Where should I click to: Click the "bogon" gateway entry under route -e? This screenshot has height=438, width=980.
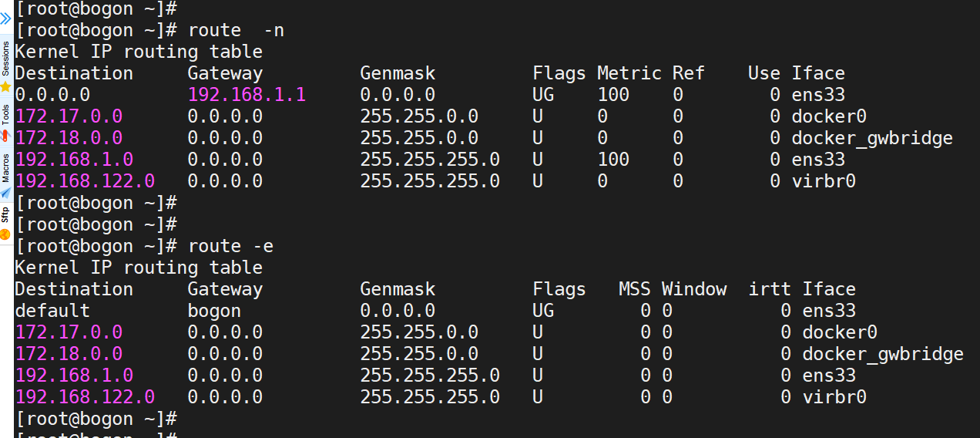[x=214, y=311]
